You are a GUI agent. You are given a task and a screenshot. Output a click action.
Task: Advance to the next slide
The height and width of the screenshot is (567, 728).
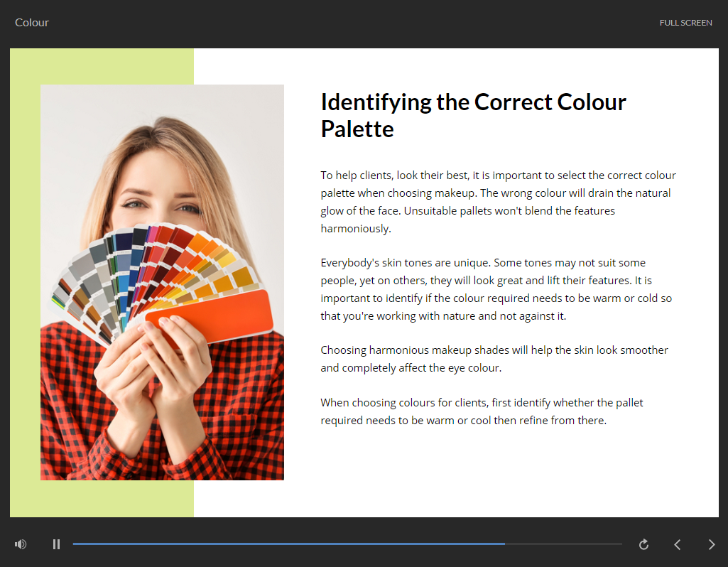711,544
